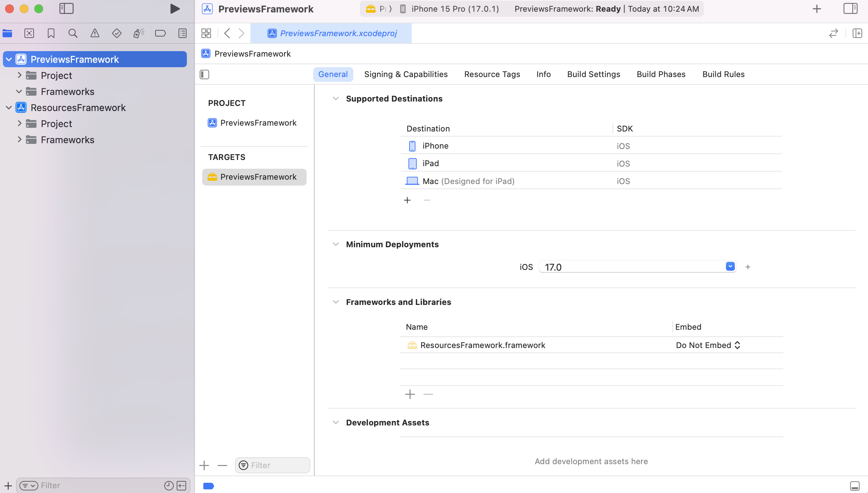The height and width of the screenshot is (493, 868).
Task: Click the editor review swap arrows icon
Action: click(x=834, y=33)
